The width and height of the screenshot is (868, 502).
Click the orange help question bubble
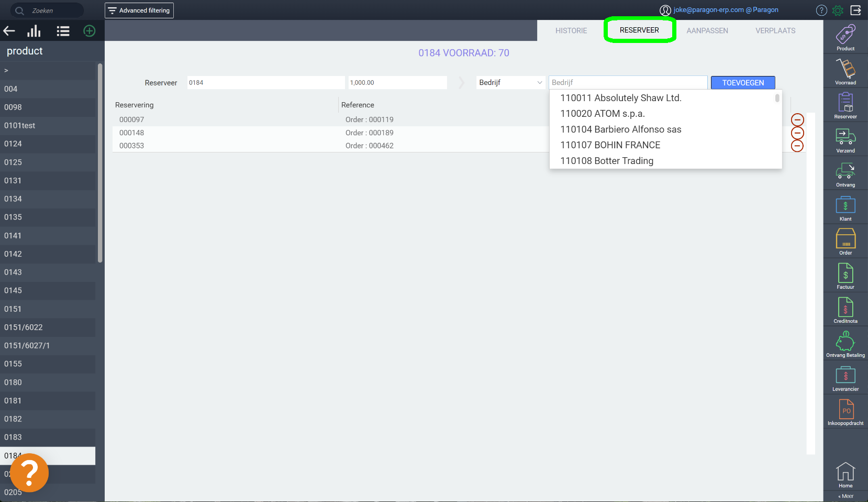(x=29, y=473)
